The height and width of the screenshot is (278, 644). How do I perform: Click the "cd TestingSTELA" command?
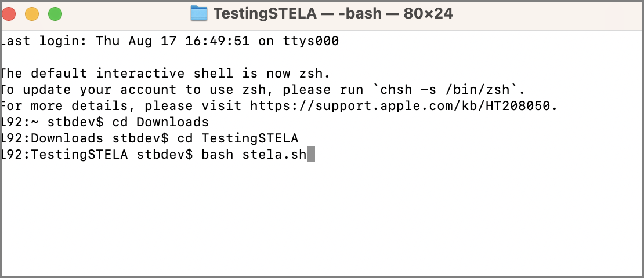pos(238,138)
